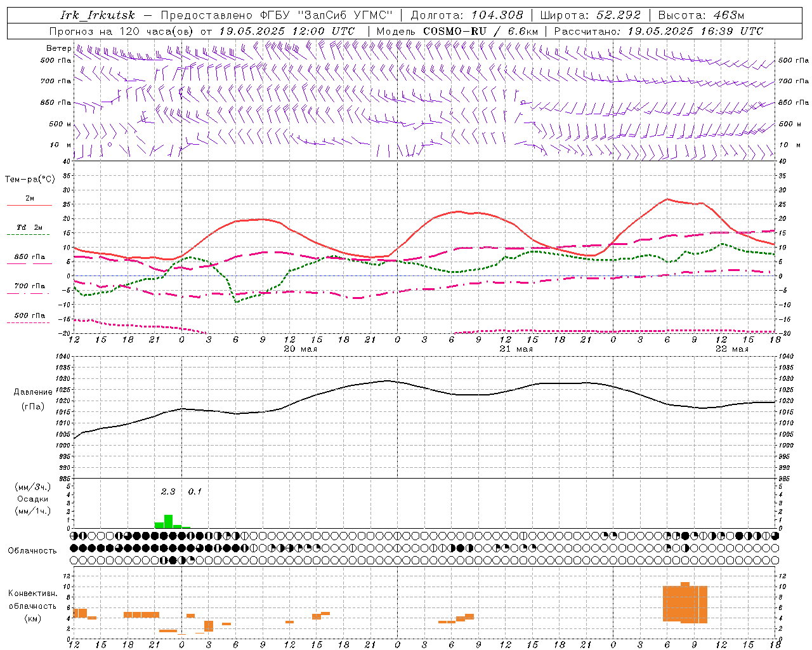Click the Модель COSMO-RU / 6.6км text
812x650 pixels.
pos(457,31)
